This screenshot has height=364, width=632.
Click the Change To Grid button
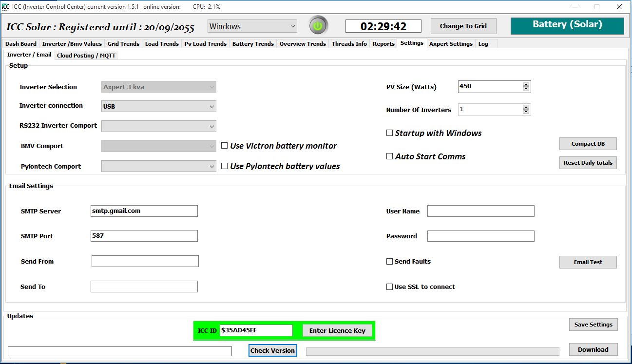point(463,26)
